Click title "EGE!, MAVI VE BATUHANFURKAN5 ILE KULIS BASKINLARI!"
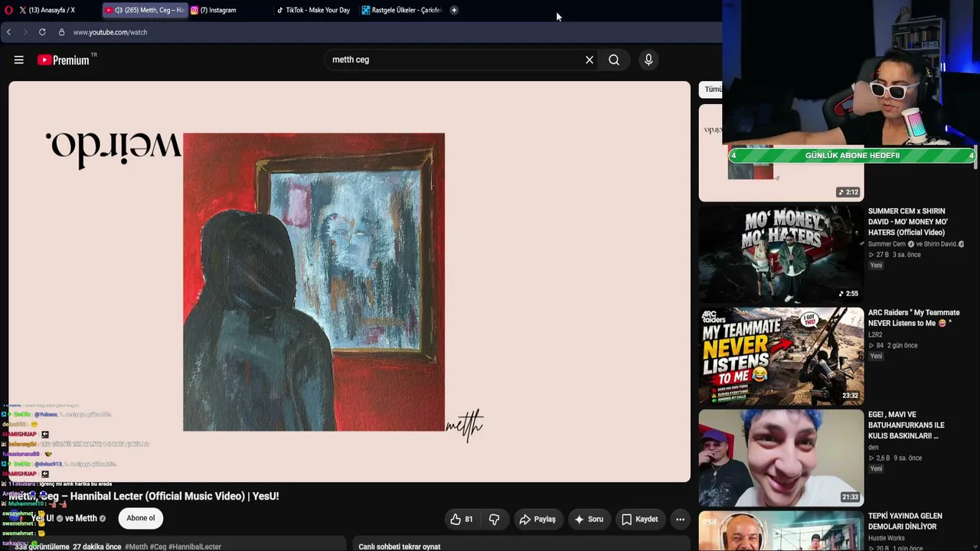Screen dimensions: 980x551 pos(906,425)
